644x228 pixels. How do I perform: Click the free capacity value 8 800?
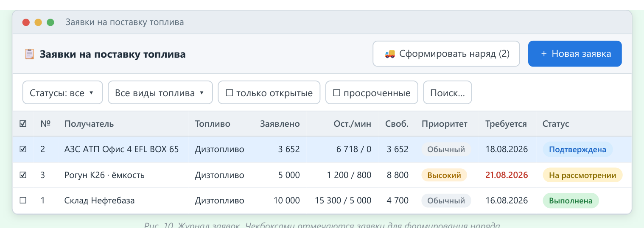click(398, 175)
